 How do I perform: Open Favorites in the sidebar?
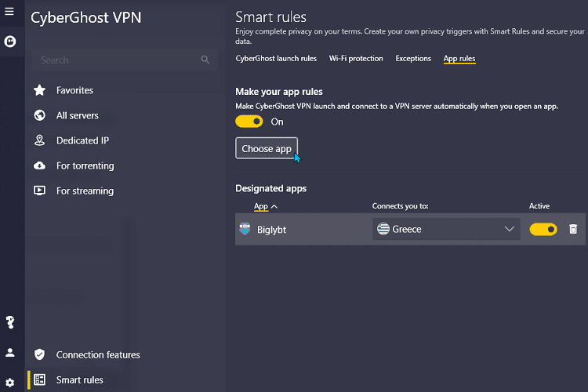[74, 90]
